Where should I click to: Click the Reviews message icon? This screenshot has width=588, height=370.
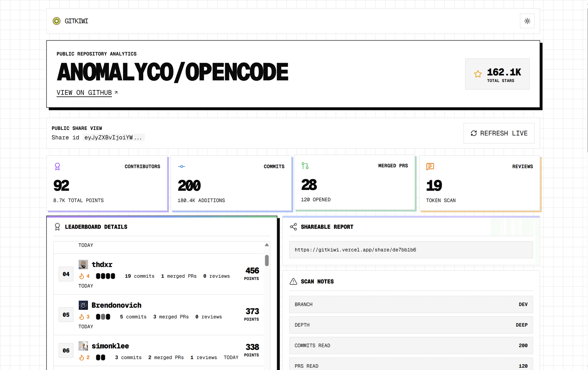click(x=430, y=166)
